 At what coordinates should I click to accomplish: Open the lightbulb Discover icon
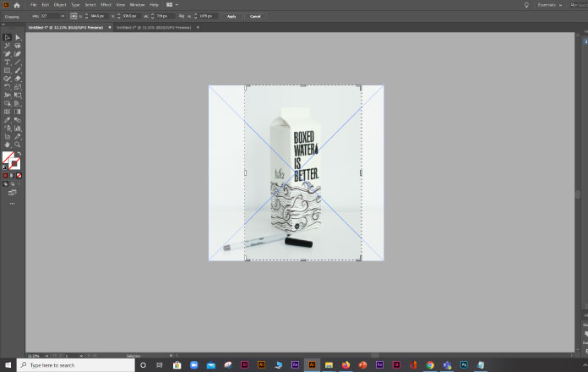point(526,5)
